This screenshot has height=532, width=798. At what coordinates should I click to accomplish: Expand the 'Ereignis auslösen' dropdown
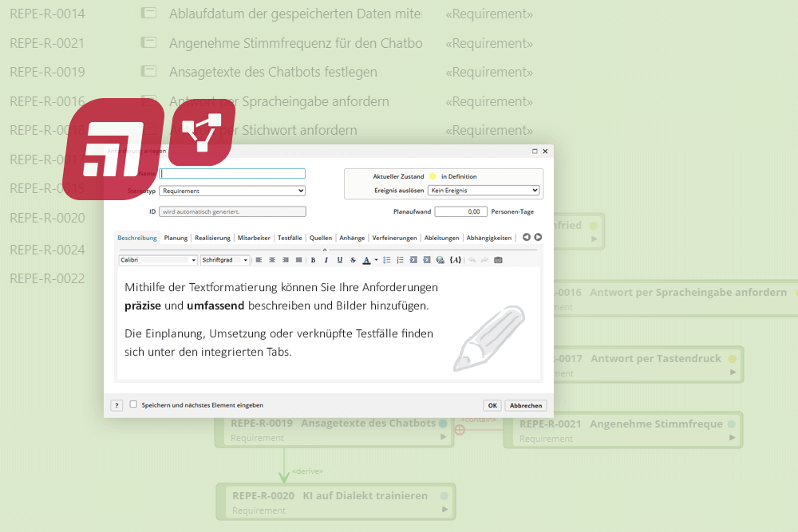click(484, 191)
